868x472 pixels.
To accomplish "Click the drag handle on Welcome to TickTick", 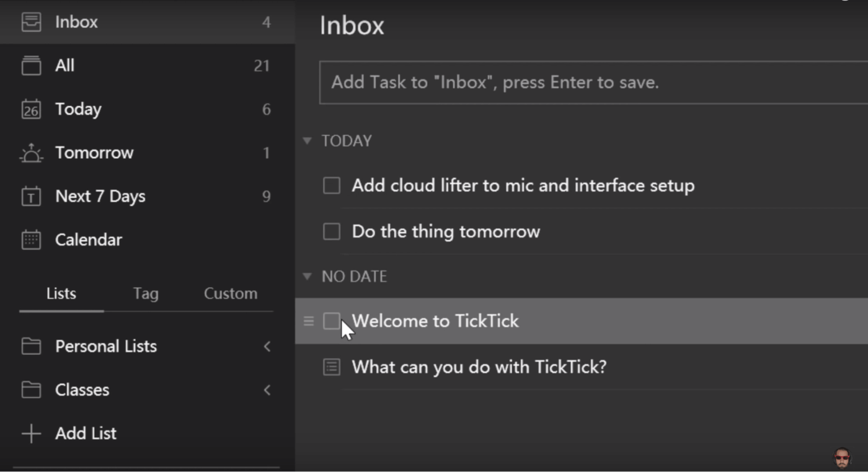I will coord(308,321).
